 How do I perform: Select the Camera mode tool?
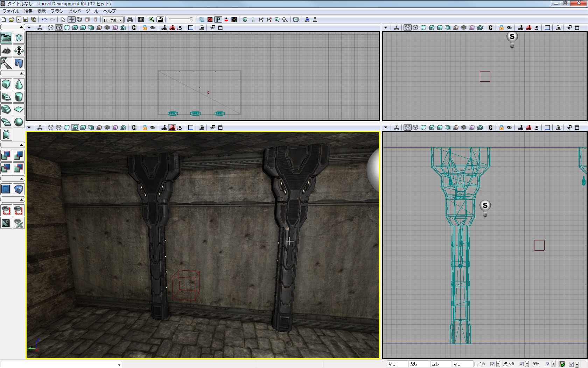coord(6,38)
